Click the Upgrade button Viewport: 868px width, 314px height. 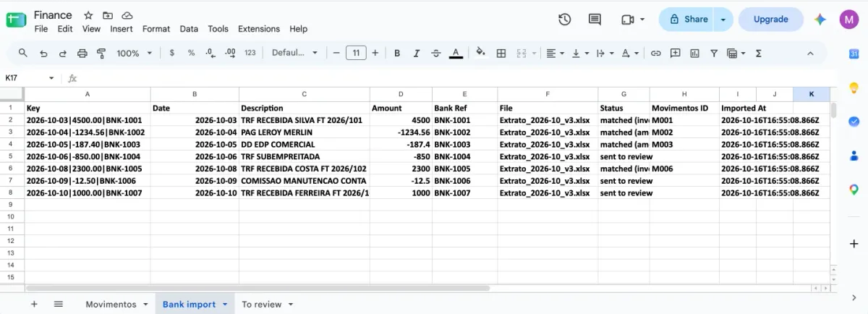(x=771, y=20)
